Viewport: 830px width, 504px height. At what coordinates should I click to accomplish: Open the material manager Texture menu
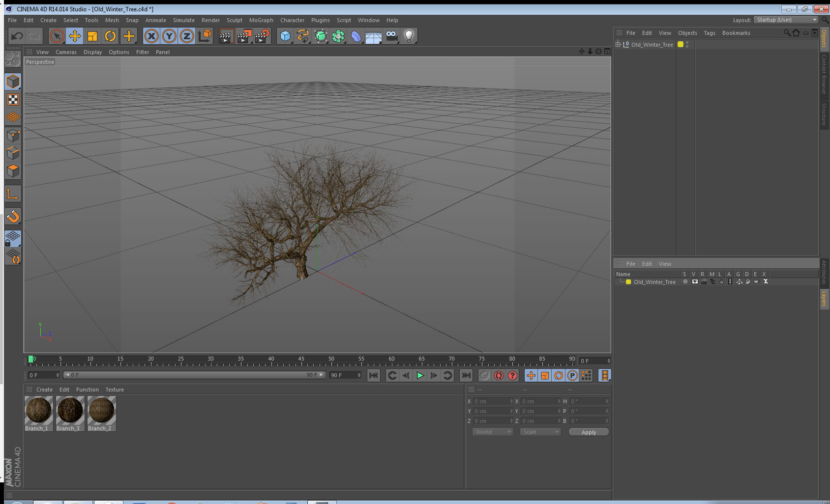point(115,390)
